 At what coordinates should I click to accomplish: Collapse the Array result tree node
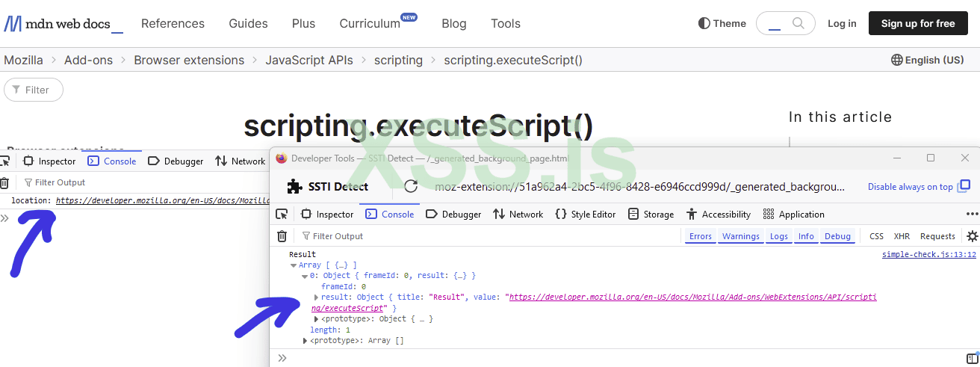tap(294, 265)
